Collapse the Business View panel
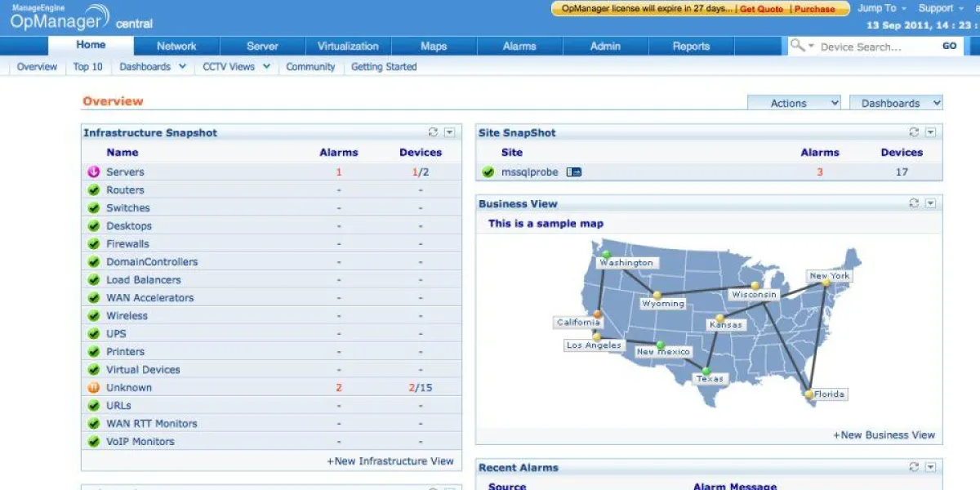980x490 pixels. (x=930, y=203)
